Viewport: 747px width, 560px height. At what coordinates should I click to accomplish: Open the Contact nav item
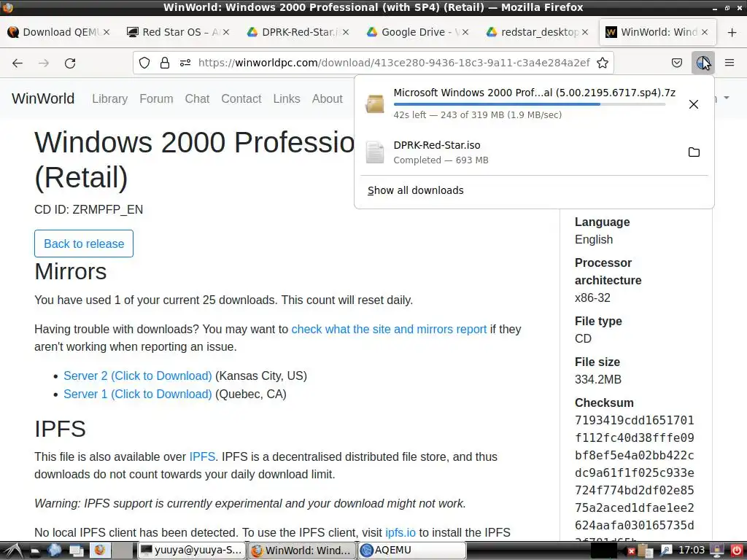(x=241, y=98)
